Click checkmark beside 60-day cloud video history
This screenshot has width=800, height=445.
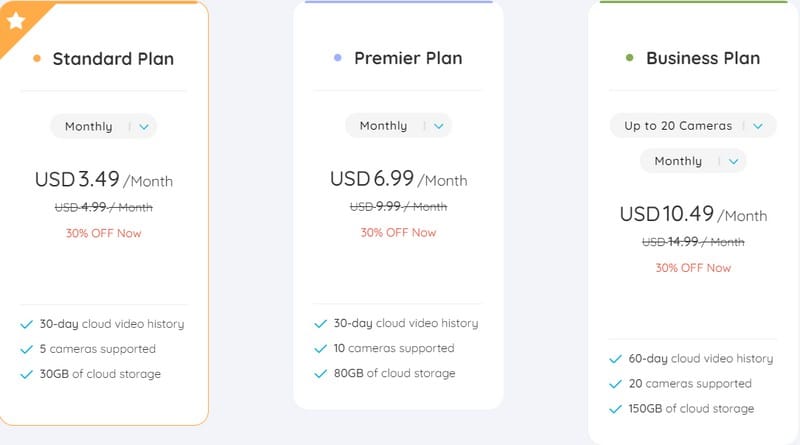point(615,359)
